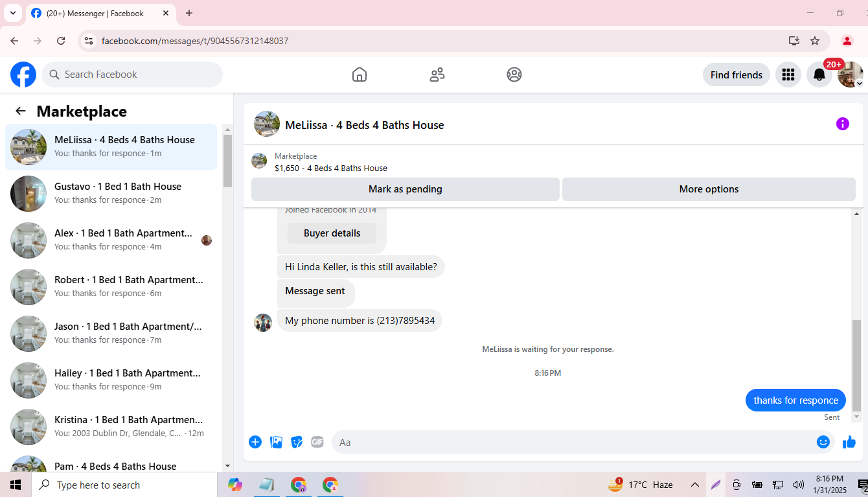The image size is (868, 497).
Task: Send a thumbs-up like
Action: [x=849, y=442]
